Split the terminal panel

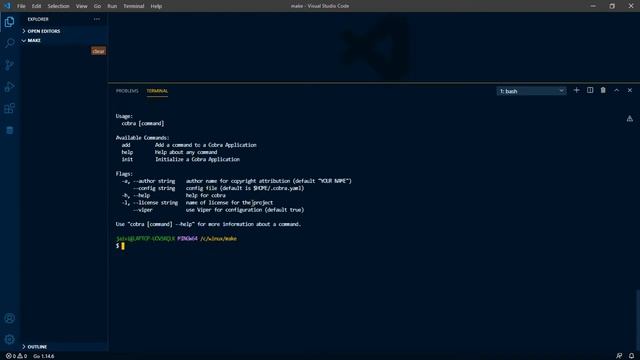coord(590,90)
